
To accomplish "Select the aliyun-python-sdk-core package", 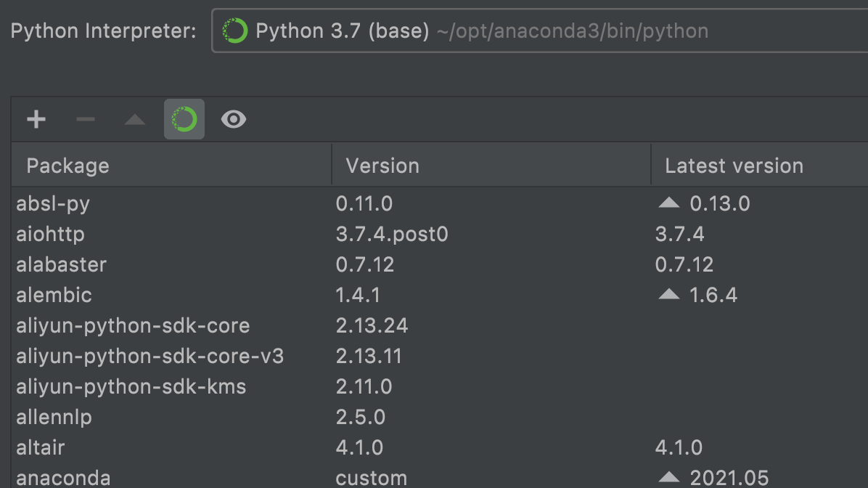I will coord(133,325).
